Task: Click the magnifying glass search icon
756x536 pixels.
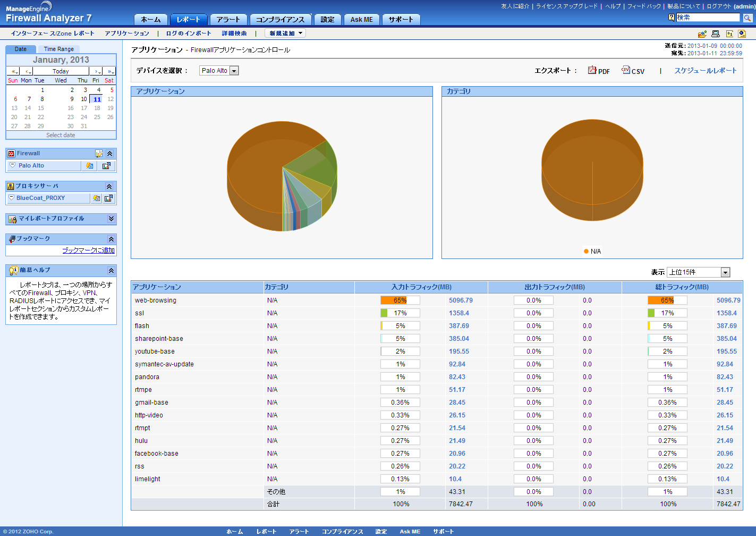Action: (747, 18)
